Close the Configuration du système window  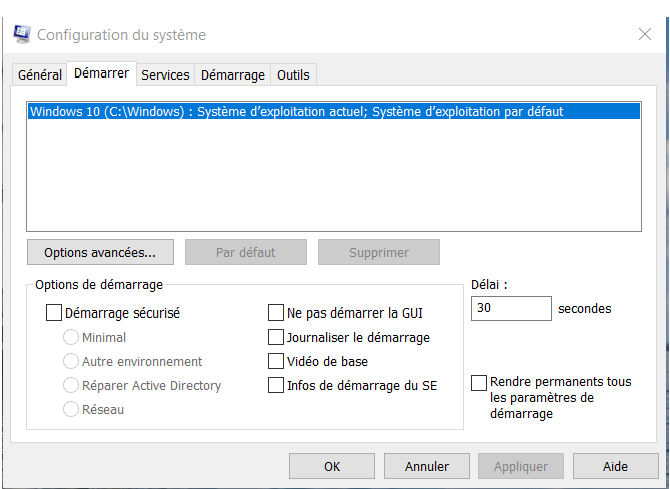coord(645,34)
